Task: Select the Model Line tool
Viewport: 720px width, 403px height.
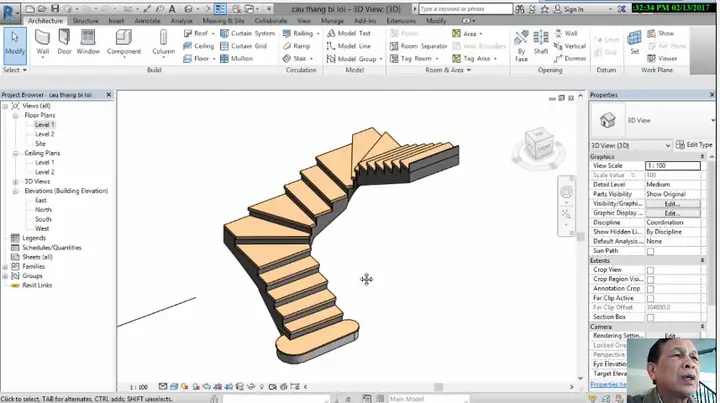Action: click(348, 46)
